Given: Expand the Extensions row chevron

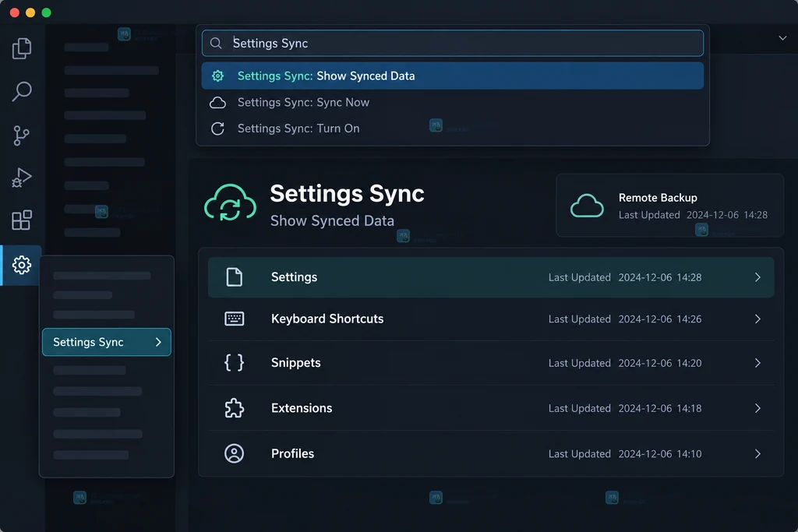Looking at the screenshot, I should [757, 408].
